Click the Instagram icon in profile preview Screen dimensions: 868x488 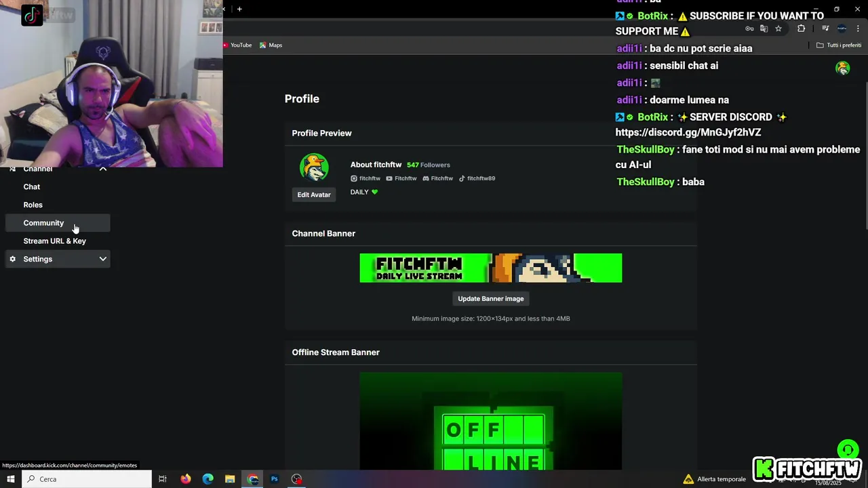point(354,178)
